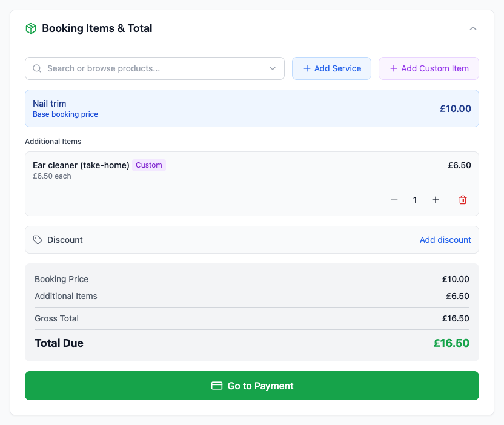Click the Additional Items section heading

click(53, 141)
